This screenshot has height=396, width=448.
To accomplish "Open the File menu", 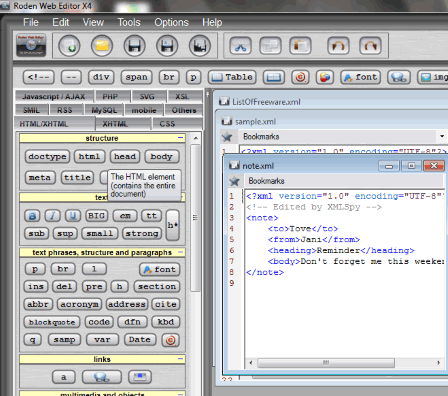I will coord(31,22).
